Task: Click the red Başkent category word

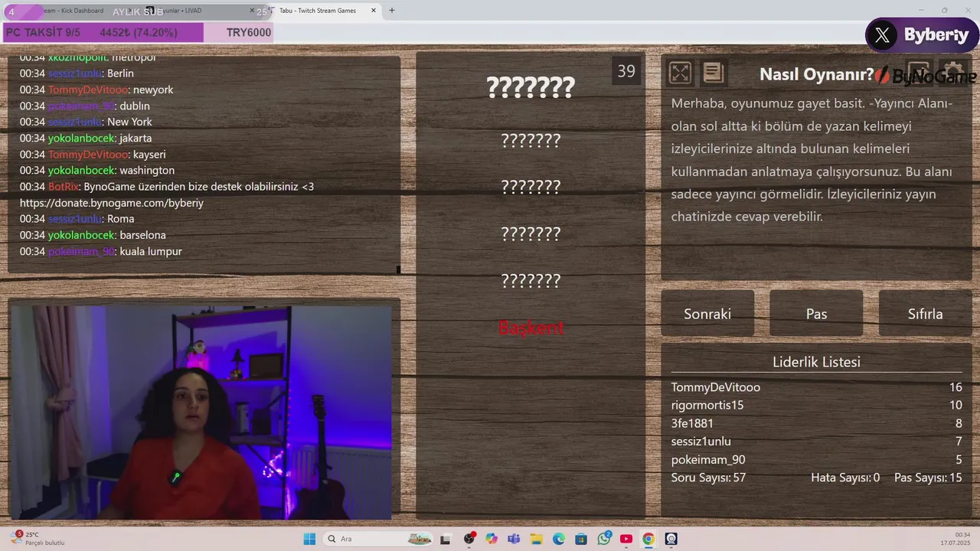Action: click(531, 328)
